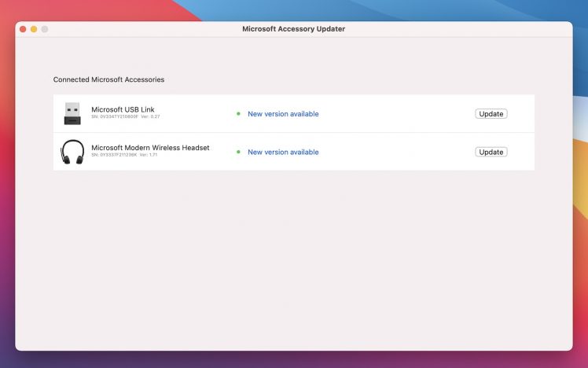
Task: Click the "Microsoft Accessory Updater" window title
Action: click(293, 29)
